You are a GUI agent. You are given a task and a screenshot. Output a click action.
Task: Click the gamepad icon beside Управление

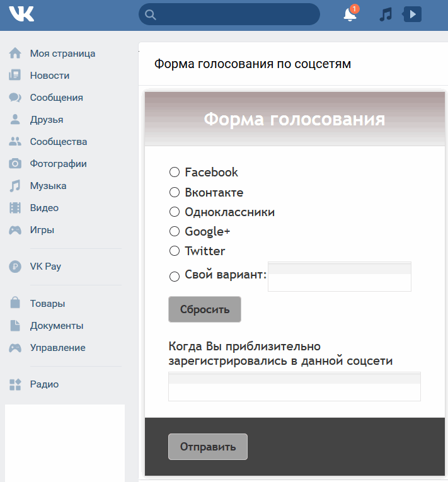(x=15, y=348)
